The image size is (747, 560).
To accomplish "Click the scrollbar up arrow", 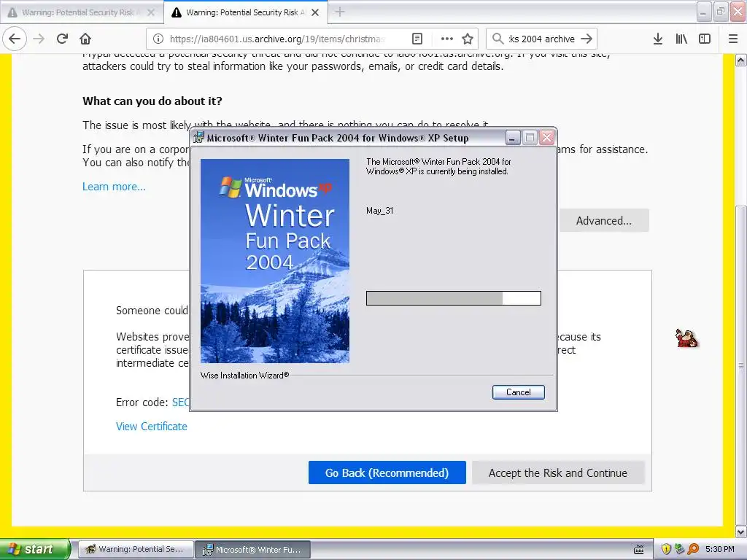I will pyautogui.click(x=740, y=61).
